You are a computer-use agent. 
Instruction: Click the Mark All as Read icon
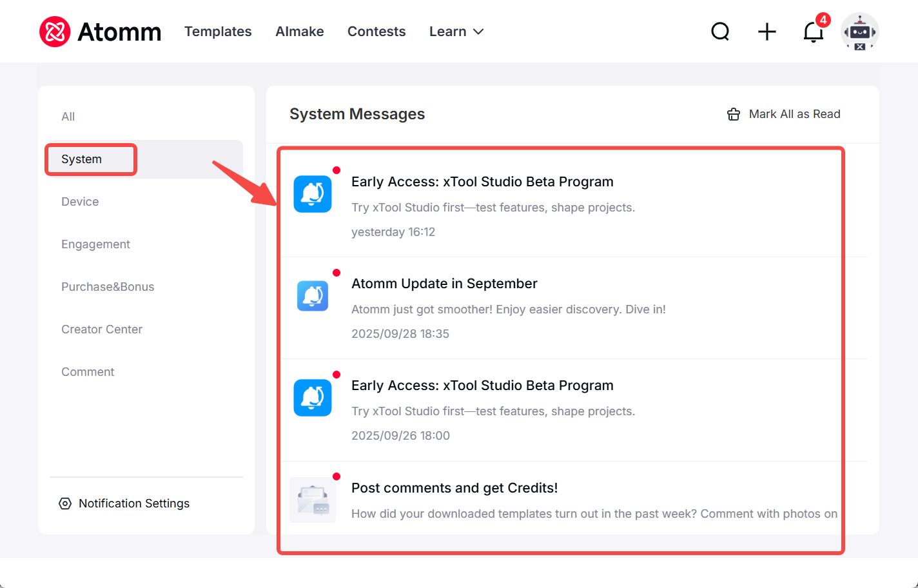click(x=734, y=114)
